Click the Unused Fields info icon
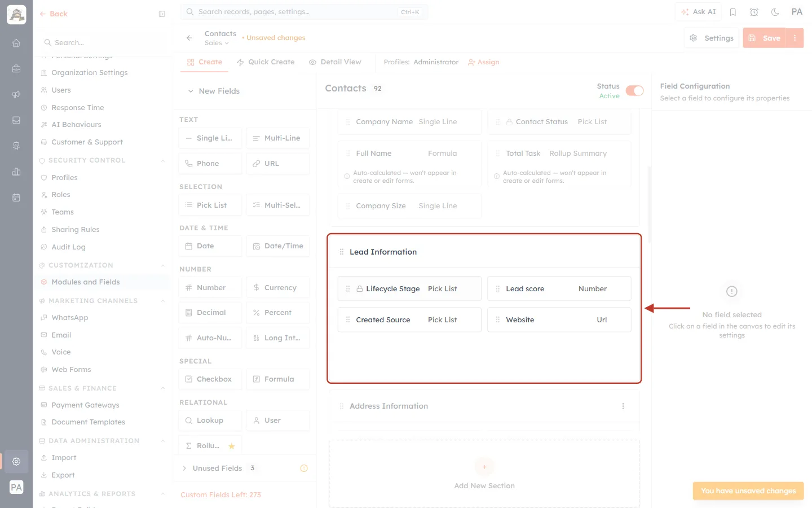This screenshot has height=508, width=812. click(x=304, y=468)
